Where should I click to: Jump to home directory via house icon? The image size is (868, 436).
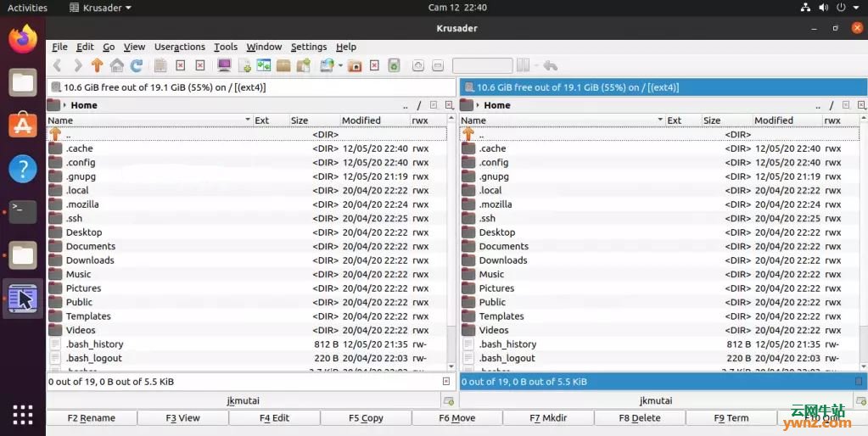117,66
